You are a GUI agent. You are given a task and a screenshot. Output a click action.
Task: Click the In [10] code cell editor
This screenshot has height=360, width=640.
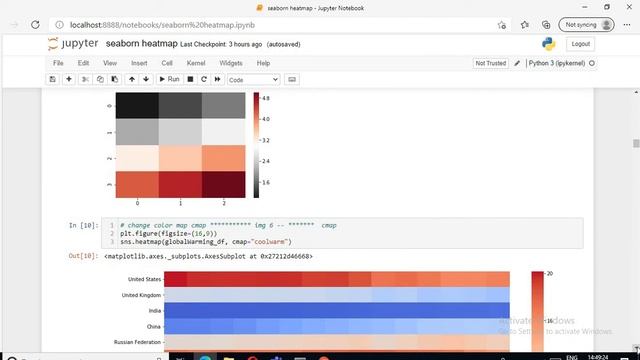[x=342, y=233]
